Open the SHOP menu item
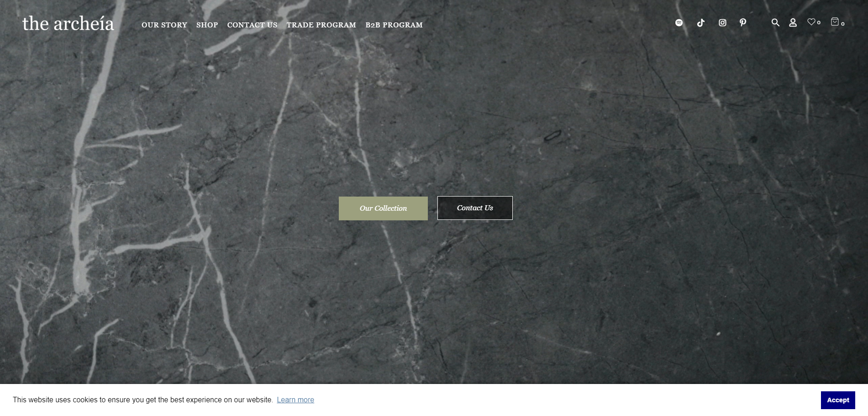Viewport: 868px width, 416px height. (207, 25)
